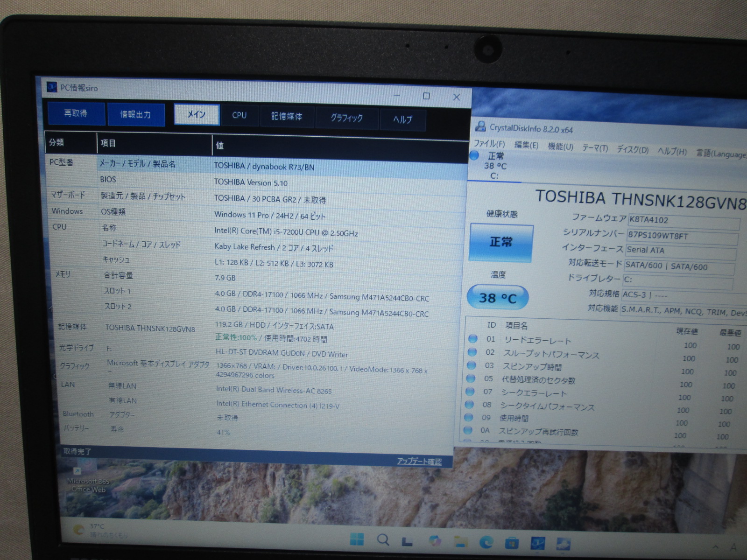Select the Kaby Lake Refresh value

274,247
